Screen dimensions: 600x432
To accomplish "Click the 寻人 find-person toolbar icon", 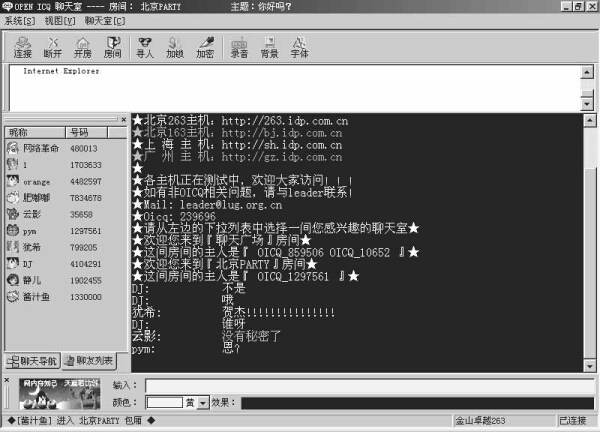I will (x=145, y=47).
